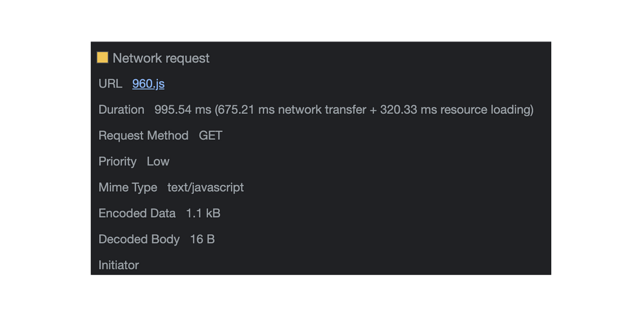Click the Priority field label
644x313 pixels.
[117, 161]
